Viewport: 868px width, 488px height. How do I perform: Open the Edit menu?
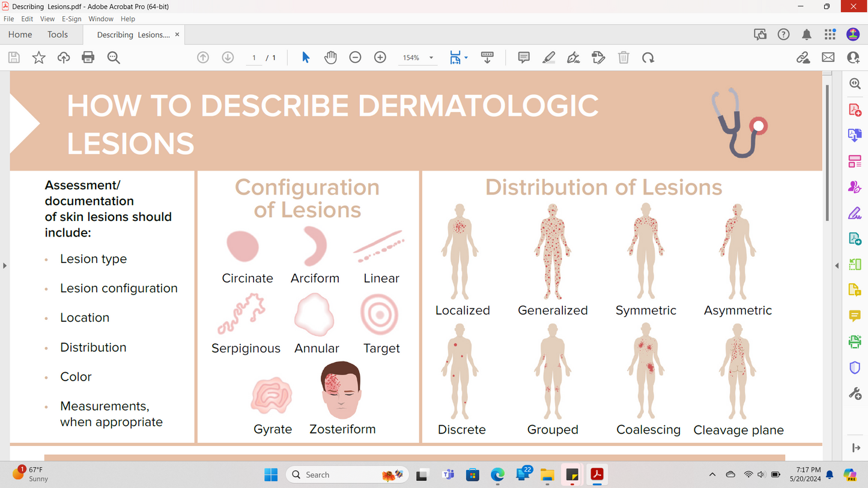[x=27, y=19]
